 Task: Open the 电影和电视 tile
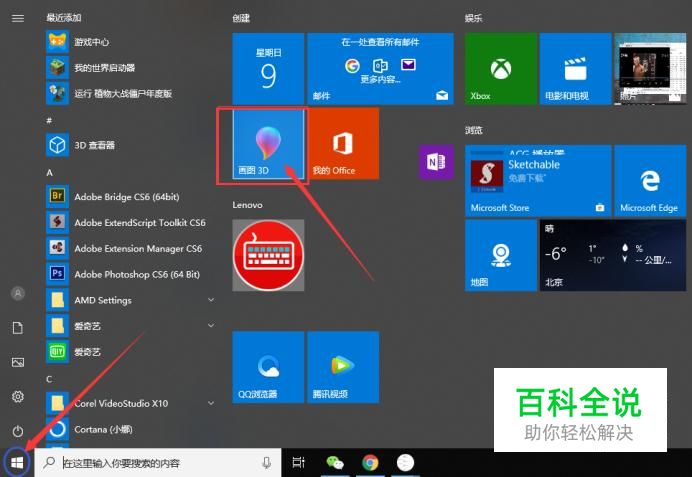pyautogui.click(x=575, y=68)
